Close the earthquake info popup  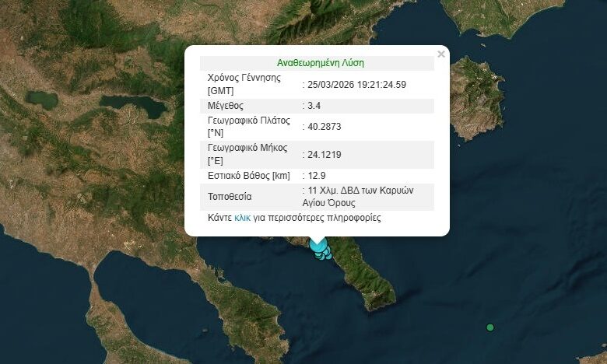pyautogui.click(x=441, y=54)
